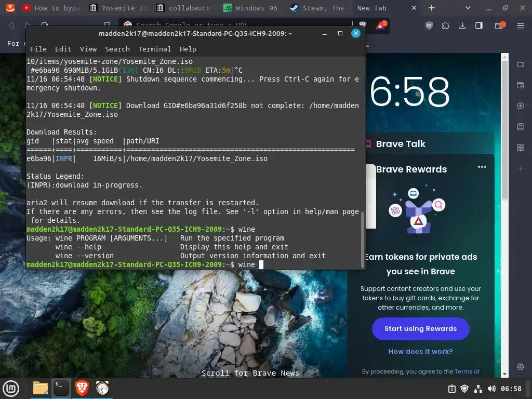Click the new tab page scrollbar thumb
The height and width of the screenshot is (399, 532).
504,130
